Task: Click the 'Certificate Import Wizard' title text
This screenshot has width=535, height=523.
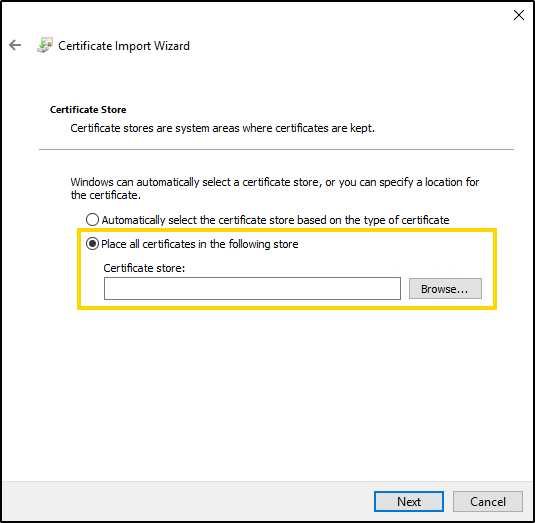Action: pyautogui.click(x=124, y=46)
